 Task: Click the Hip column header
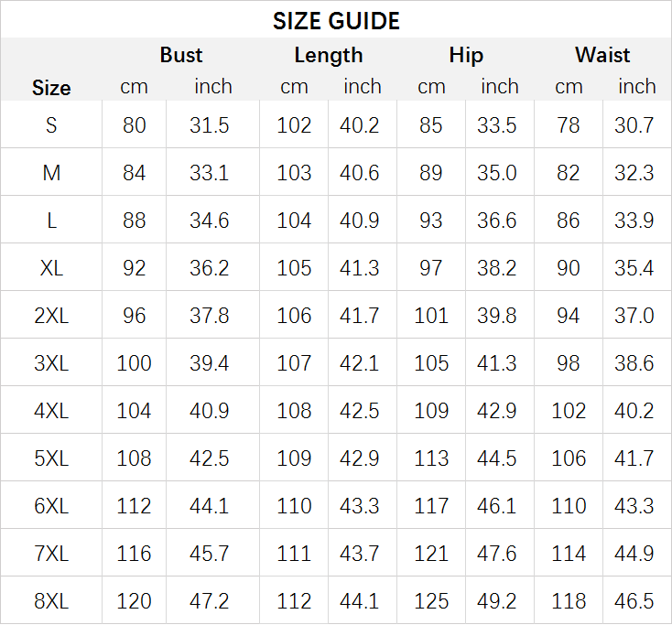click(x=466, y=55)
